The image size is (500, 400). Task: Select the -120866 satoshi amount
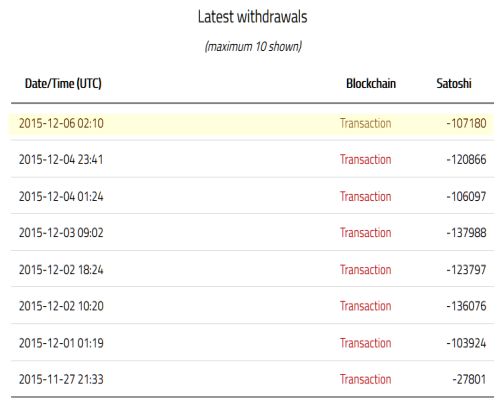tap(466, 159)
